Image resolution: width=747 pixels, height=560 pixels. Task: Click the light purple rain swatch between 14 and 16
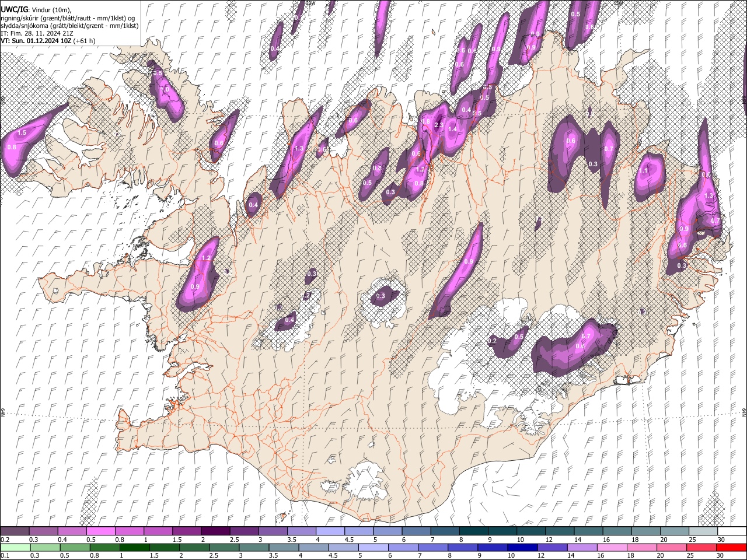pos(582,547)
